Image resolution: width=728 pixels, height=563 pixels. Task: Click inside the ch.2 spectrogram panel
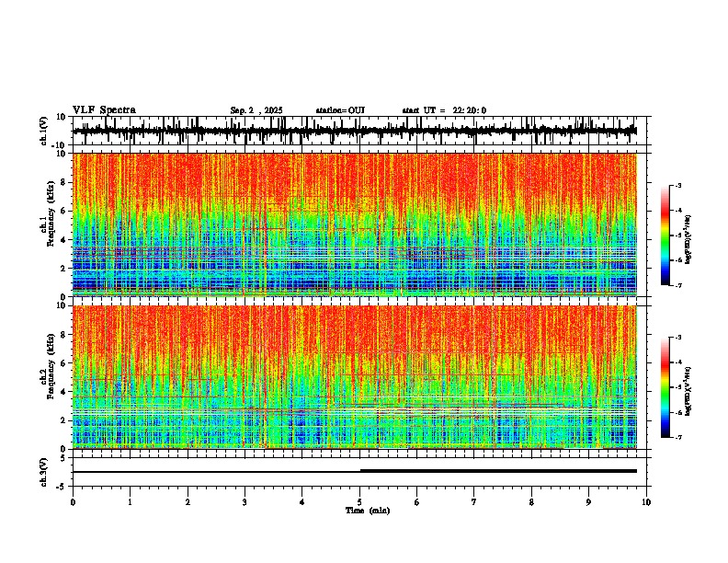pos(355,377)
